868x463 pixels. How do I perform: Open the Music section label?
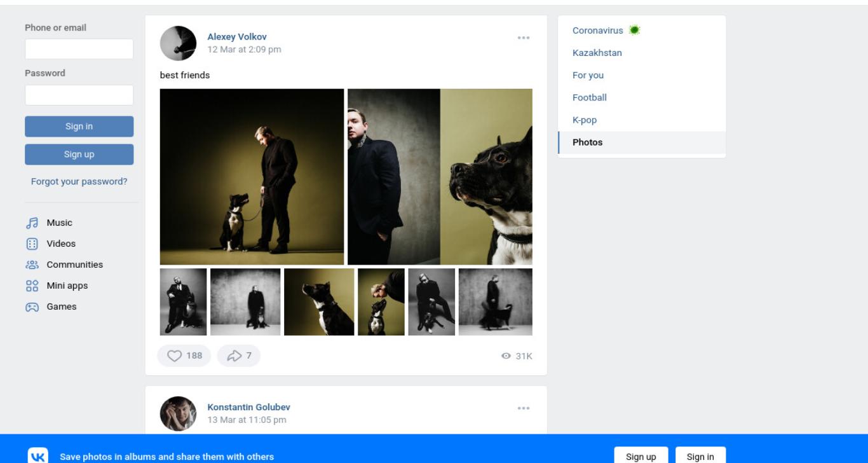[59, 223]
